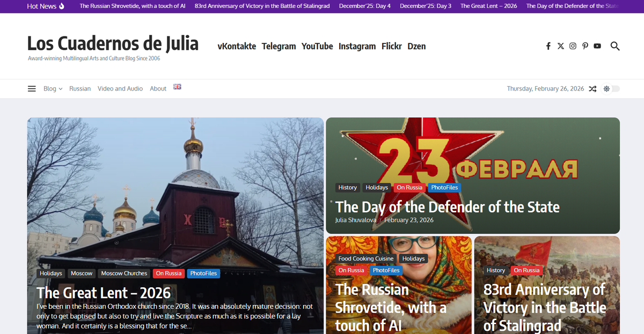Open the site search magnifier icon
The width and height of the screenshot is (644, 334).
615,46
